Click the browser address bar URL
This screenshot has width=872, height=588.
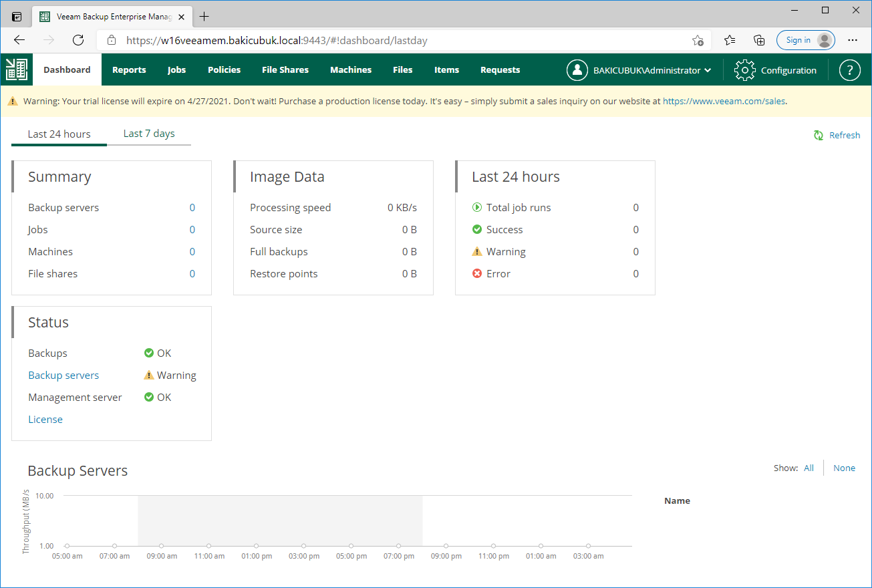coord(277,40)
